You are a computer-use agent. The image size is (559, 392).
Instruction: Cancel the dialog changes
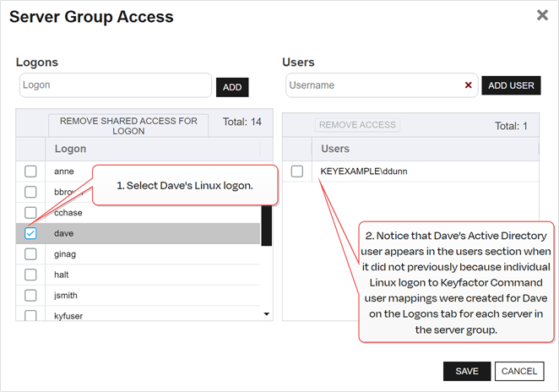pos(518,371)
